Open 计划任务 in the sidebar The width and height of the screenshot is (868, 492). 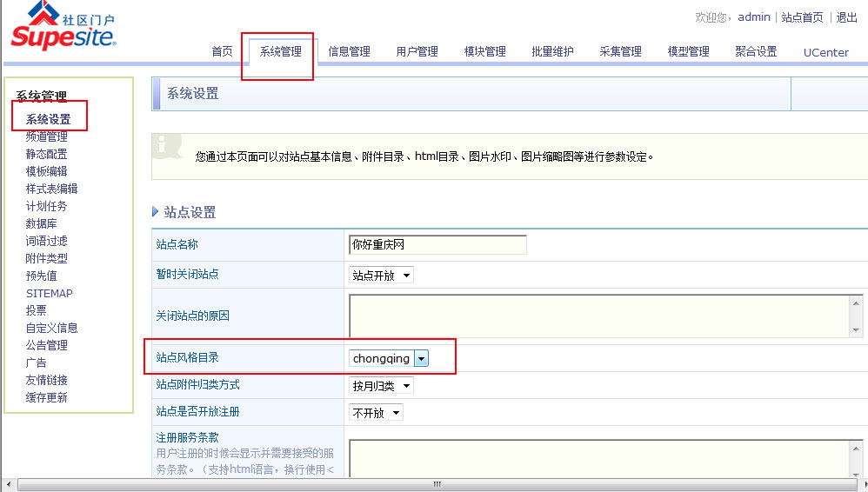[46, 206]
